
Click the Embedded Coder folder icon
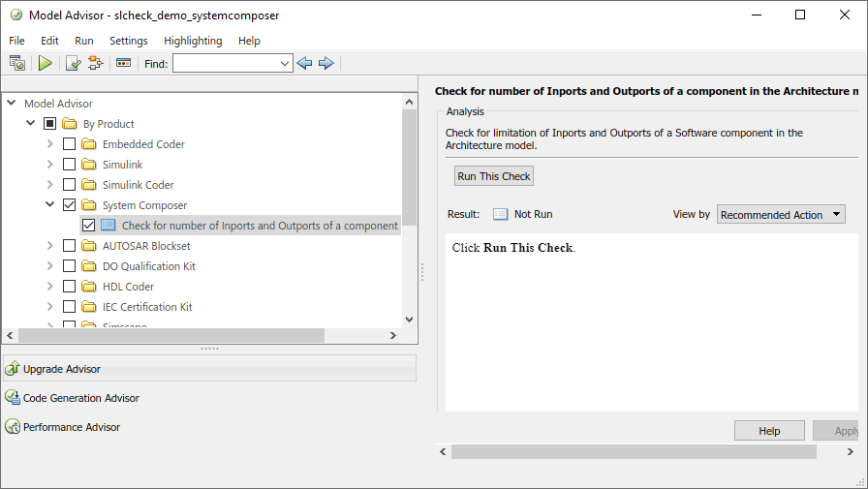click(x=88, y=144)
